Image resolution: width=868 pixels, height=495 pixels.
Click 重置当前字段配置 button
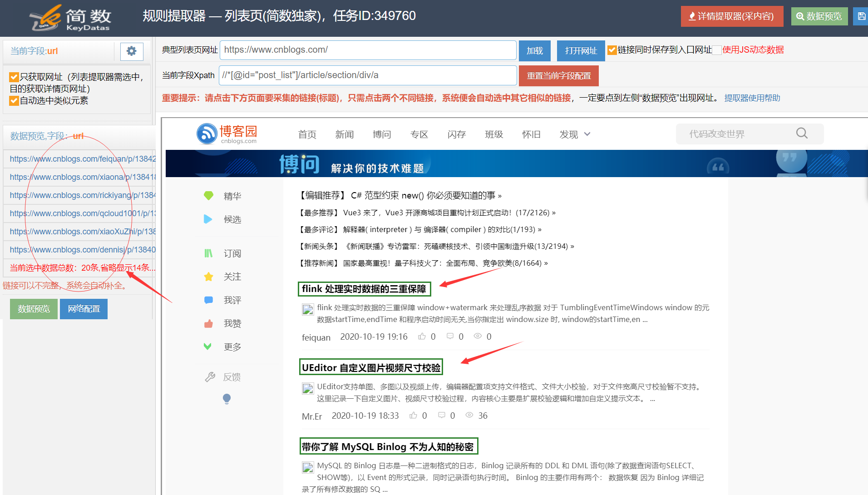pyautogui.click(x=559, y=76)
